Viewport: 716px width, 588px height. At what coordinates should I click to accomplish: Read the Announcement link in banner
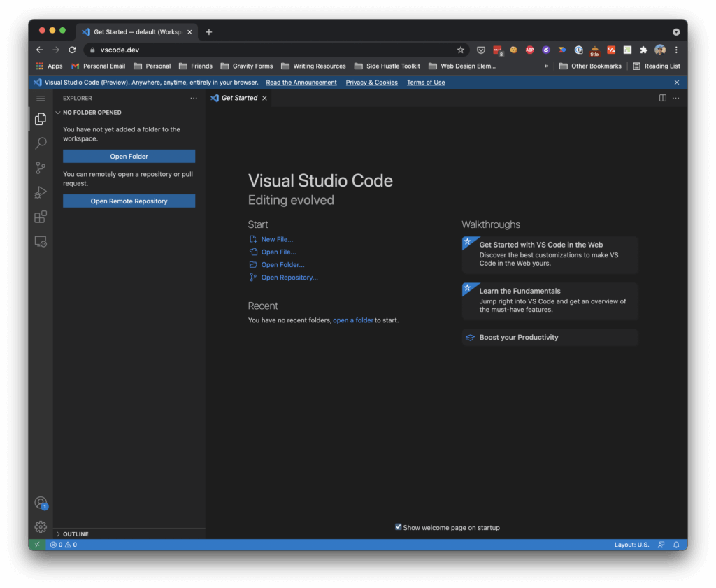pyautogui.click(x=301, y=83)
